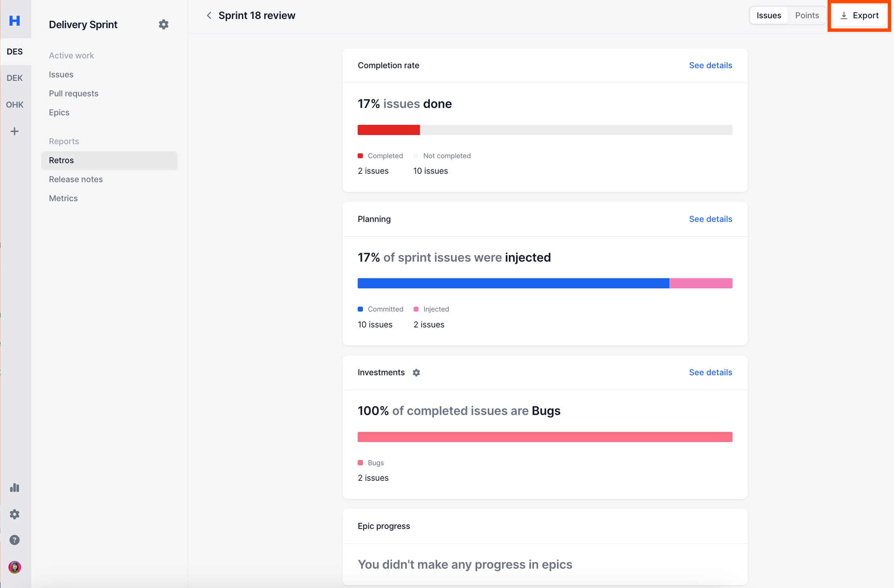Click the H home logo icon
The width and height of the screenshot is (894, 588).
[x=15, y=20]
